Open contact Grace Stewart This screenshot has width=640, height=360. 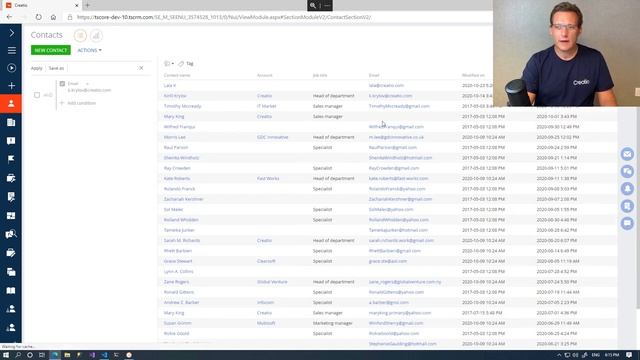coord(178,261)
